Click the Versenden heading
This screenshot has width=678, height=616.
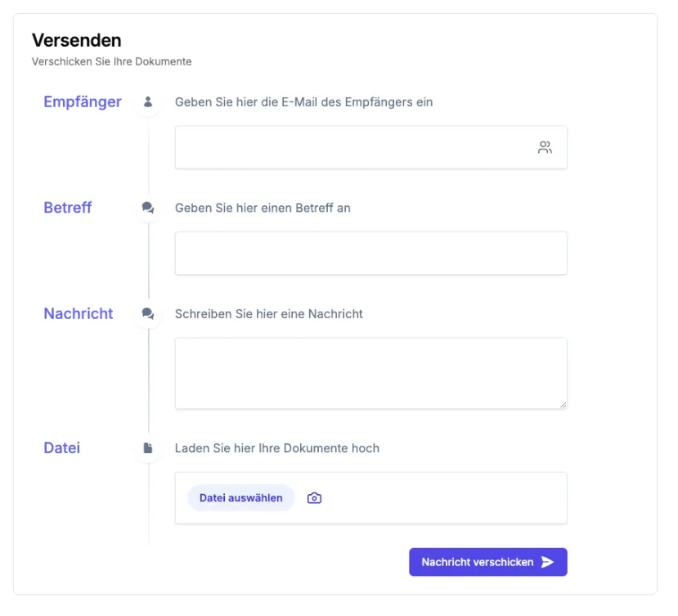point(76,40)
